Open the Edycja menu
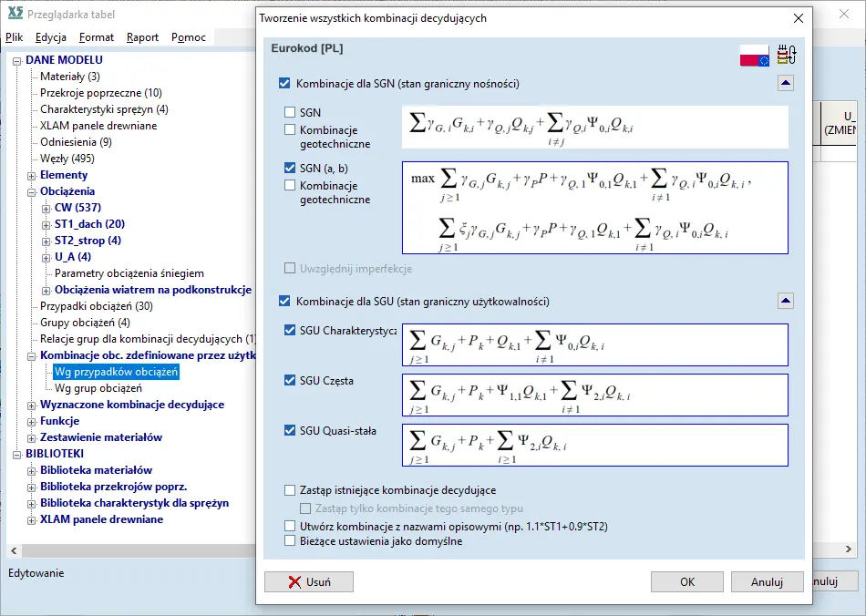The height and width of the screenshot is (616, 866). coord(51,37)
